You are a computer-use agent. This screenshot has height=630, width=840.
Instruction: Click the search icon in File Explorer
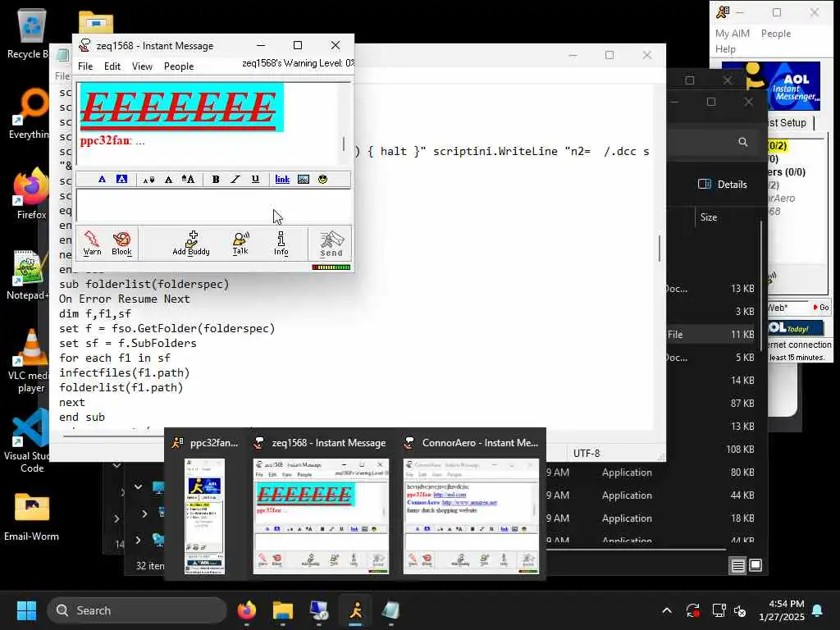pos(742,142)
